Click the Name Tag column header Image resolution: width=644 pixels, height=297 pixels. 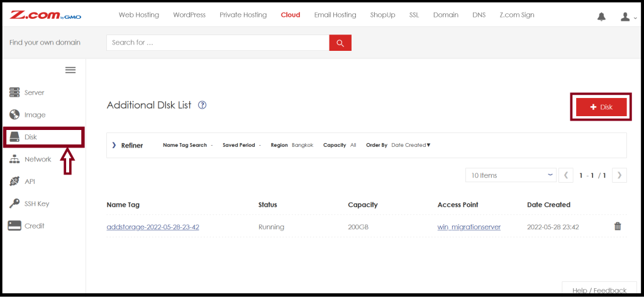pyautogui.click(x=123, y=204)
